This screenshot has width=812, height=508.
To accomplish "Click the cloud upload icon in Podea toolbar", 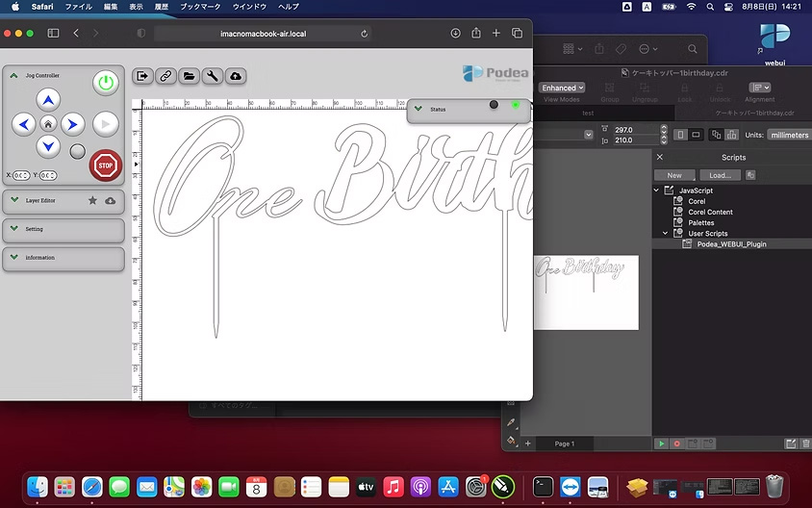I will [236, 76].
